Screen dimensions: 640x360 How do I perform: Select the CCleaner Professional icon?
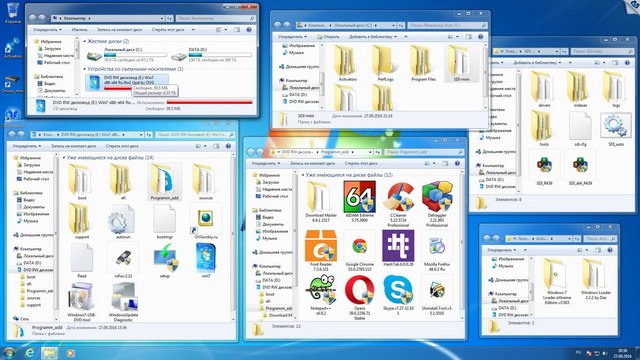[398, 197]
